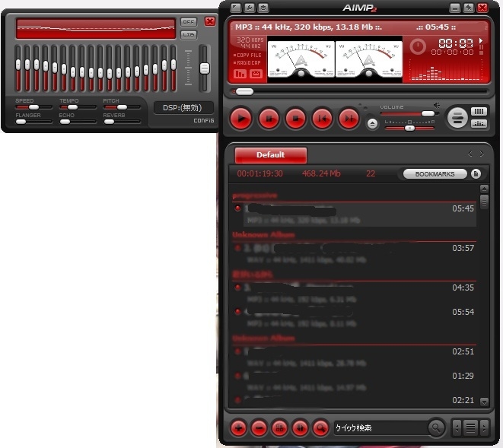The width and height of the screenshot is (503, 448).
Task: Toggle equalizer window via the spectrum icon
Action: pyautogui.click(x=479, y=123)
